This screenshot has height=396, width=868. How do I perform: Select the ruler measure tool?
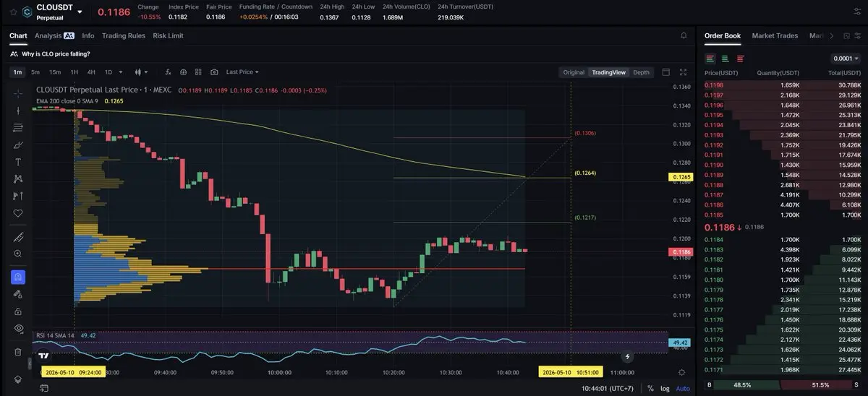[x=18, y=237]
